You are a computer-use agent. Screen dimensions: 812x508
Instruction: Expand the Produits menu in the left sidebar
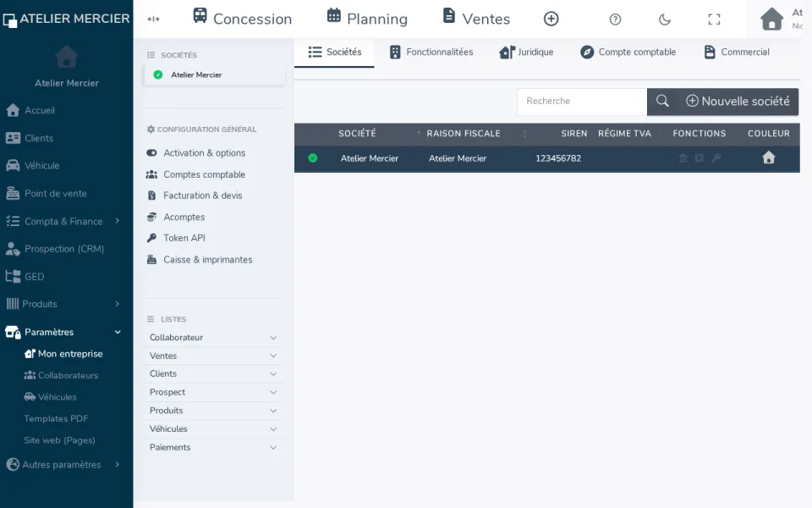pos(63,304)
